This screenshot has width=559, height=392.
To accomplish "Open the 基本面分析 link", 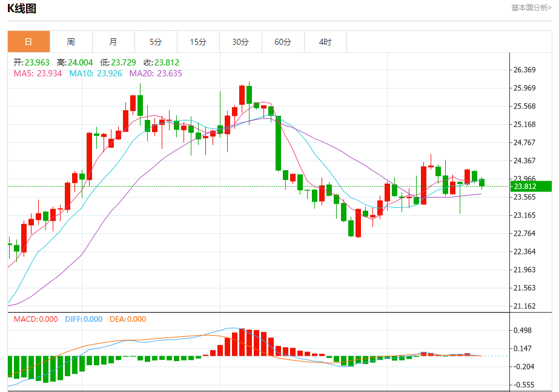I will pos(531,8).
